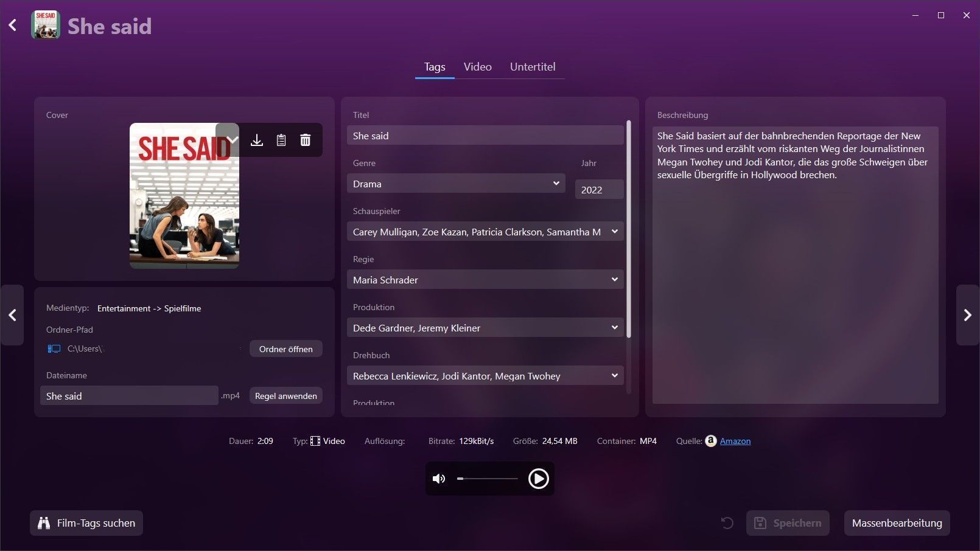Image resolution: width=980 pixels, height=551 pixels.
Task: Delete the cover with the trash icon
Action: click(x=306, y=140)
